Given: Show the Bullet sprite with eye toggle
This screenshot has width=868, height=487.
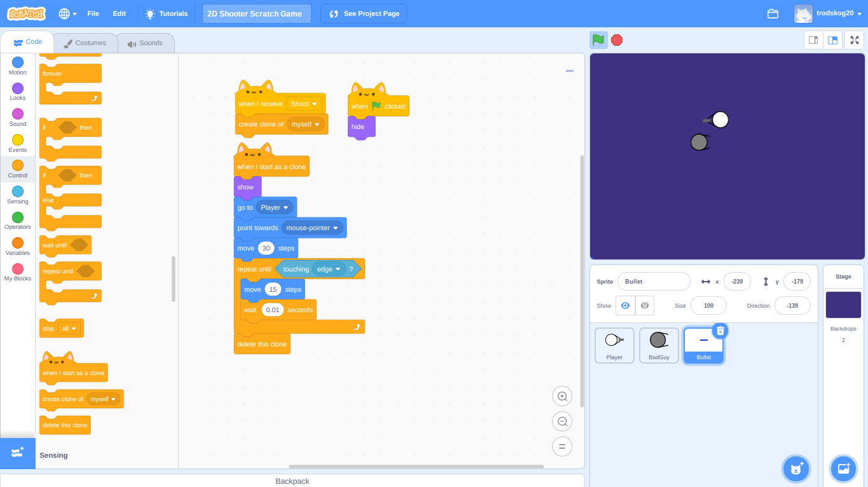Looking at the screenshot, I should coord(625,305).
